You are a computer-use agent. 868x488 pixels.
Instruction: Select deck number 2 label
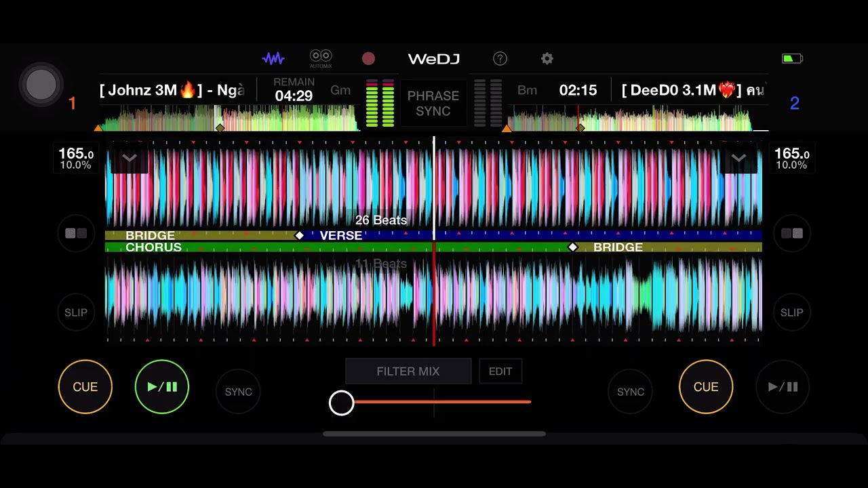point(795,104)
